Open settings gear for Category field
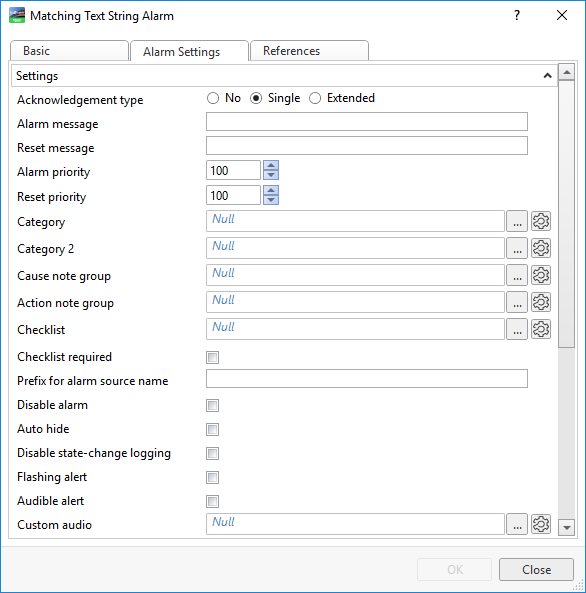Image resolution: width=586 pixels, height=593 pixels. click(541, 221)
